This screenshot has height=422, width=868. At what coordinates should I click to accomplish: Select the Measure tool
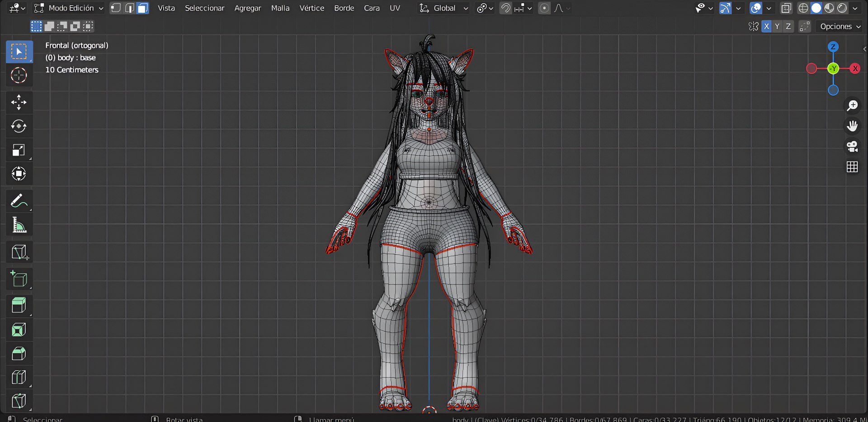(19, 225)
